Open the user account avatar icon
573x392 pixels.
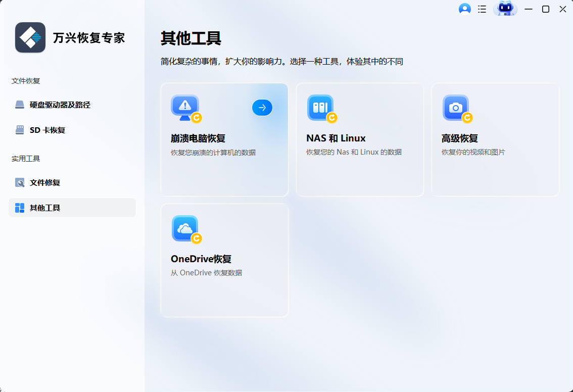464,9
